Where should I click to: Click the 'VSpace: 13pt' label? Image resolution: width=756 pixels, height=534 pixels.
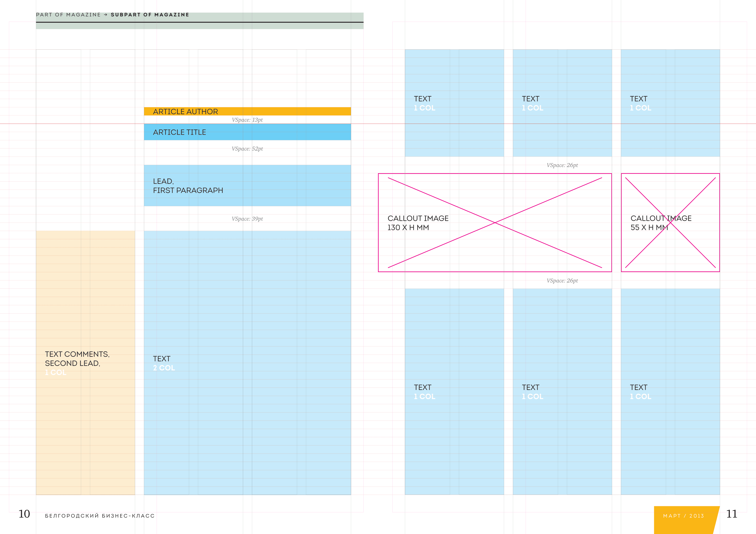(247, 120)
